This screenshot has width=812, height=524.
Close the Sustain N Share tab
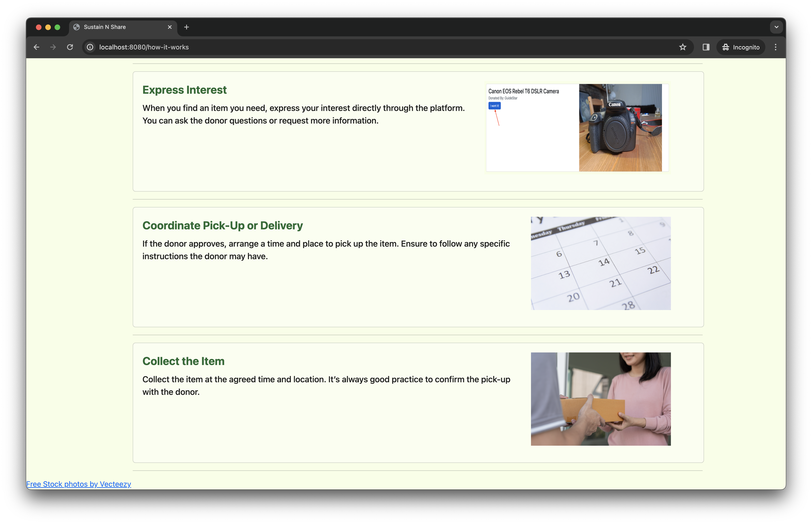(x=170, y=27)
